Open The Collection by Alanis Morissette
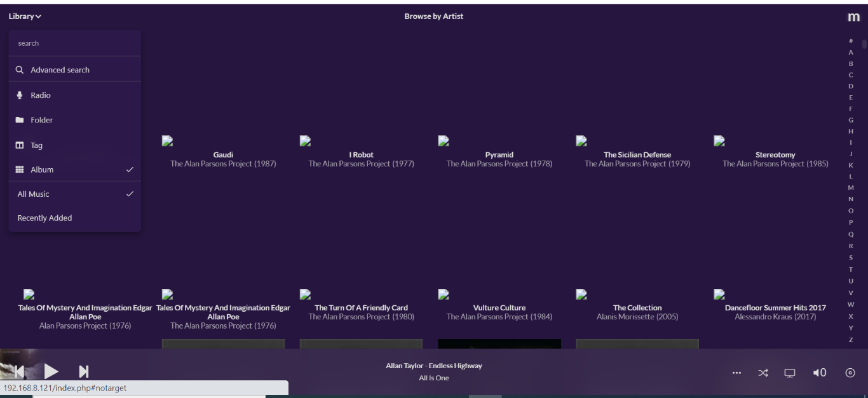Screen dimensions: 868x398 pos(637,308)
